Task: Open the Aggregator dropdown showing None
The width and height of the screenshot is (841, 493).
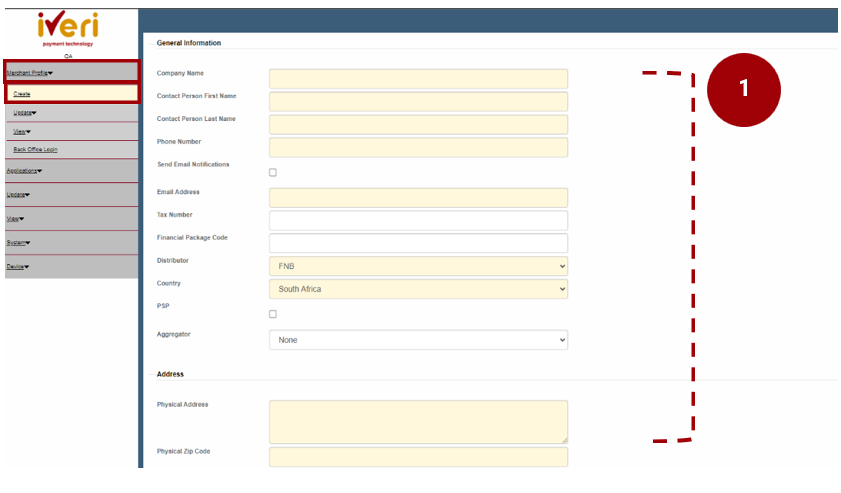Action: [x=418, y=340]
